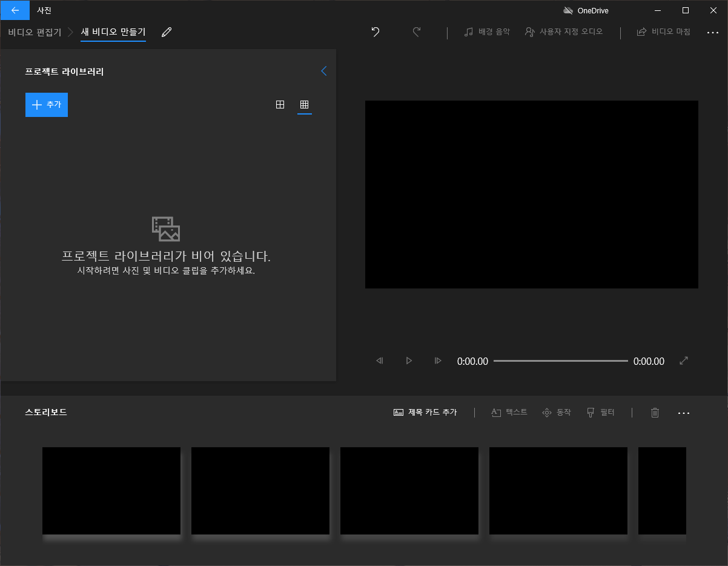The height and width of the screenshot is (566, 728).
Task: Play the video preview
Action: coord(409,361)
